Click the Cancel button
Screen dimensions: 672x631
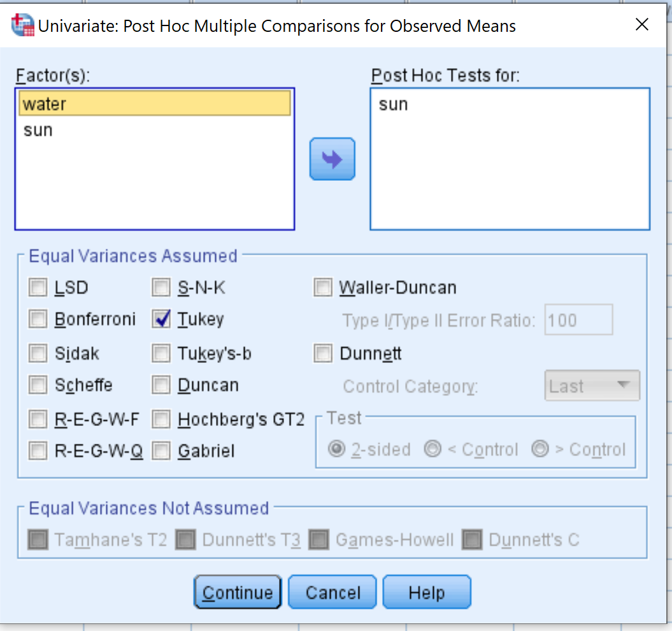pos(332,592)
